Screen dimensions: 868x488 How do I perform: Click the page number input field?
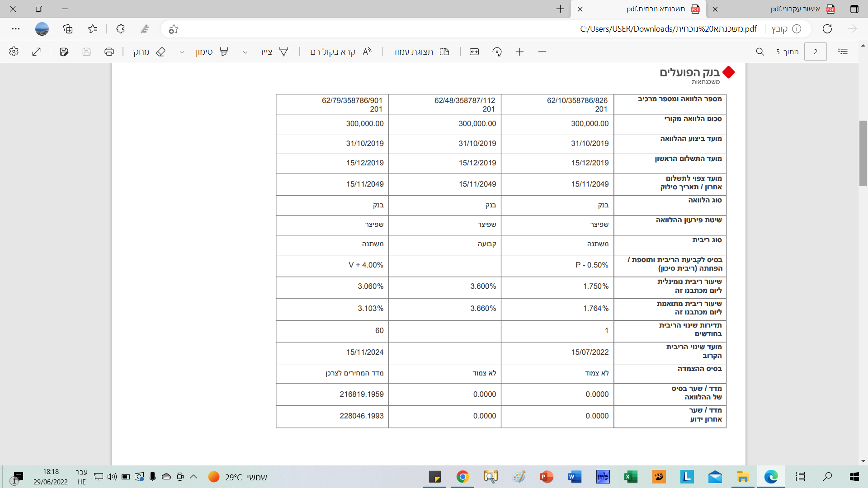click(816, 52)
